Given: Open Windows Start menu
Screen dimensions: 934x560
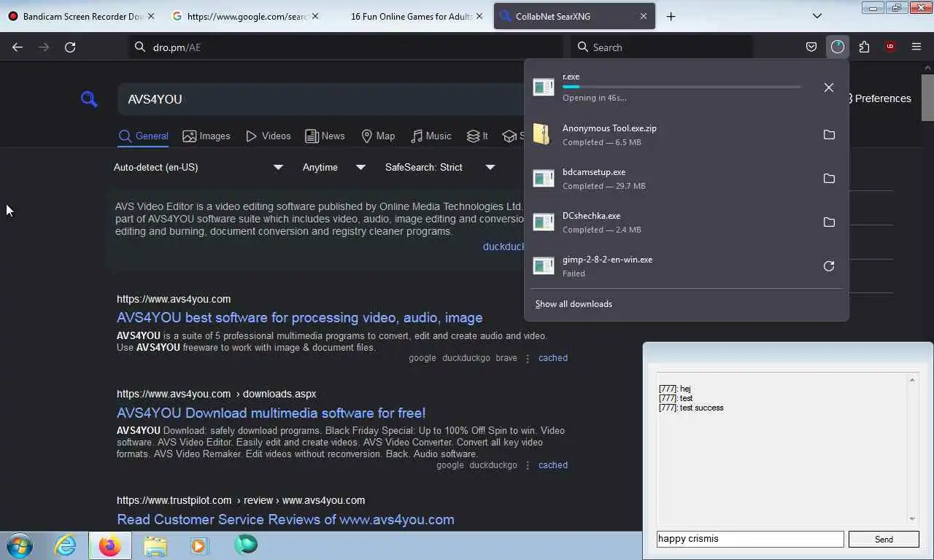Looking at the screenshot, I should 20,545.
